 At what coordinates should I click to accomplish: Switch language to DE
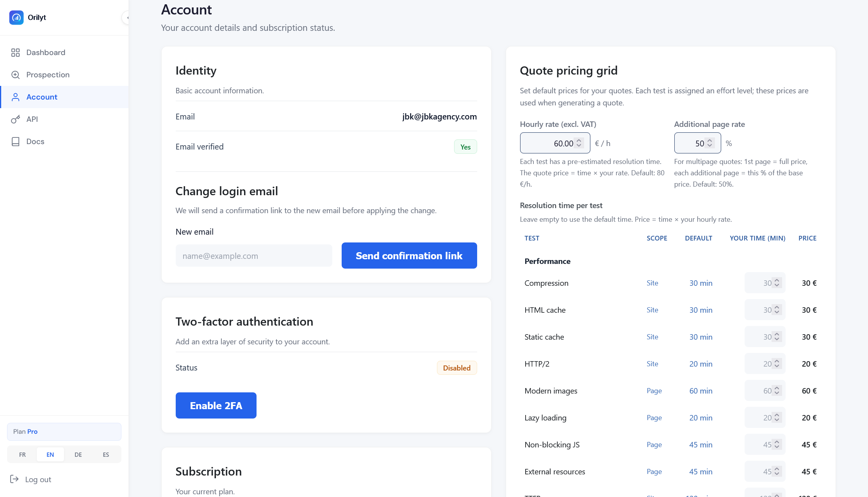point(78,454)
